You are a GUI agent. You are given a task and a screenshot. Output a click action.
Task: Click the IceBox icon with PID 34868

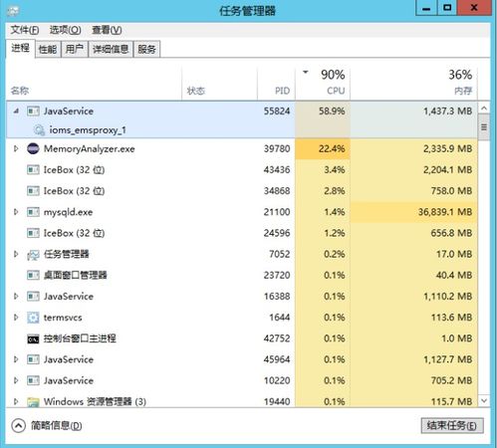[x=33, y=191]
